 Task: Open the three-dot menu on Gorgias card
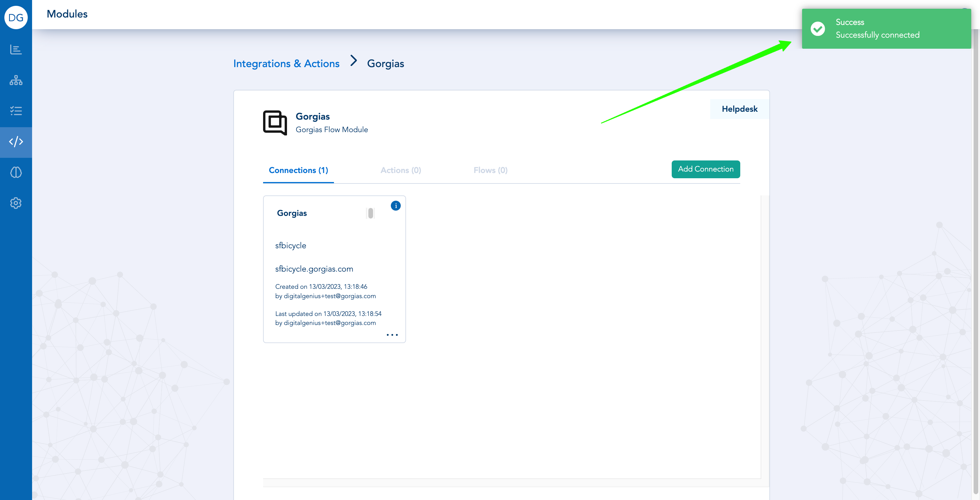[x=392, y=335]
